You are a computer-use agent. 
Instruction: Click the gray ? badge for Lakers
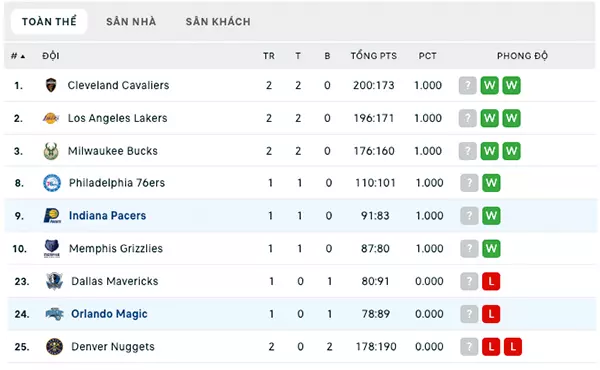(x=468, y=118)
